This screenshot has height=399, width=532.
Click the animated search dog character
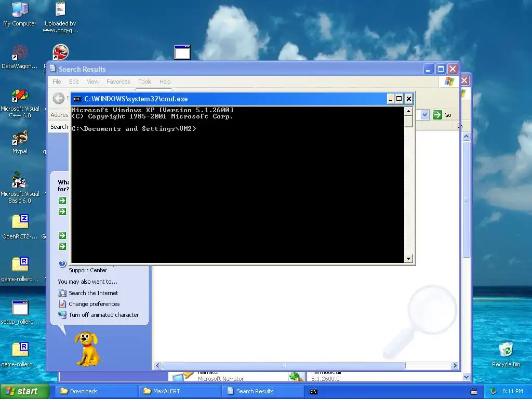87,349
